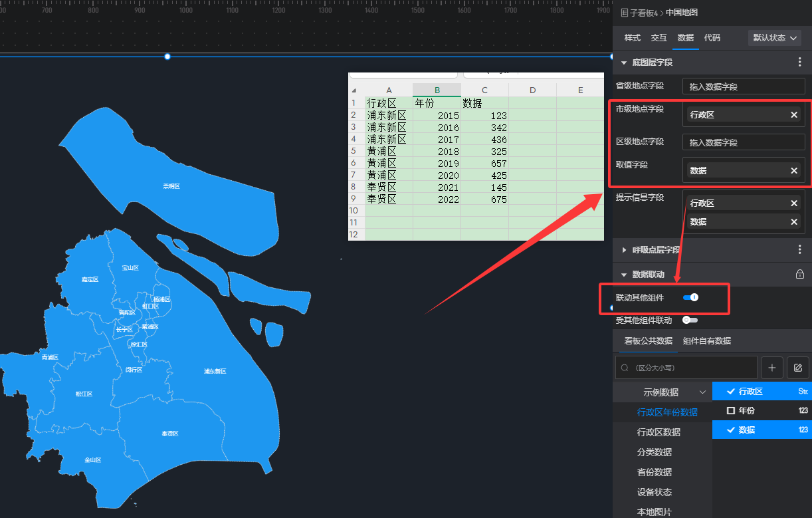Remove 数据 tag from 提示信息字段
The width and height of the screenshot is (812, 518).
coord(793,222)
